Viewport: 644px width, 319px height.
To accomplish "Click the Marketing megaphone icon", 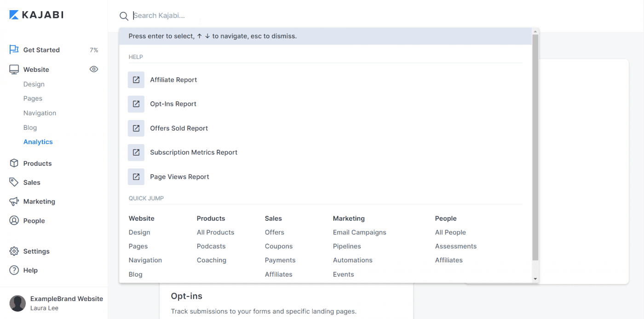I will coord(14,202).
